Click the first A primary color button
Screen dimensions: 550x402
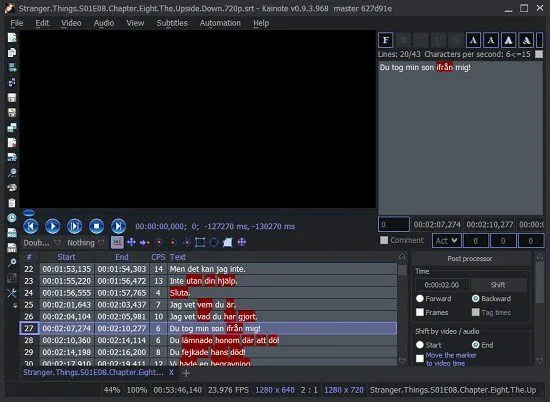click(x=473, y=40)
